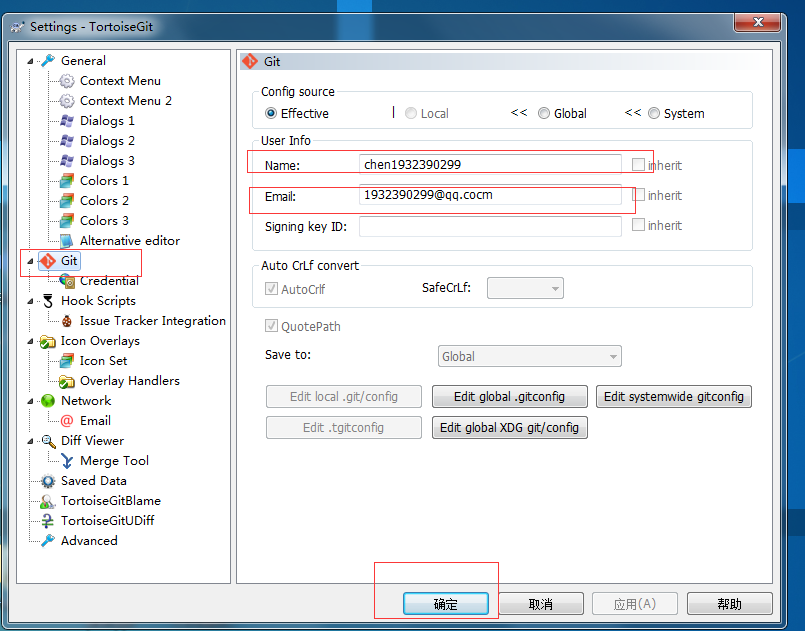This screenshot has height=631, width=805.
Task: Click the TortoiseGitBlame person icon
Action: point(48,501)
